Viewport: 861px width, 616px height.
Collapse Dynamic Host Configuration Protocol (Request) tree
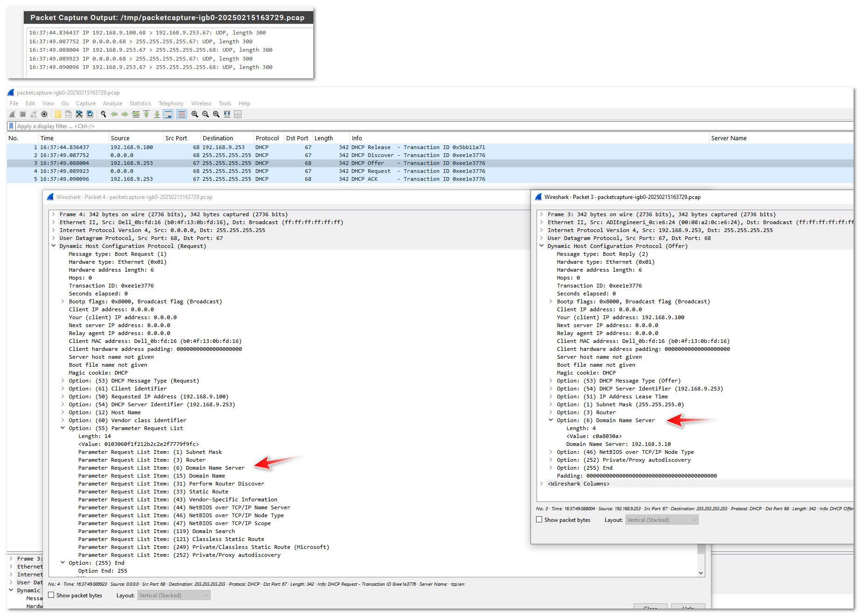point(54,246)
